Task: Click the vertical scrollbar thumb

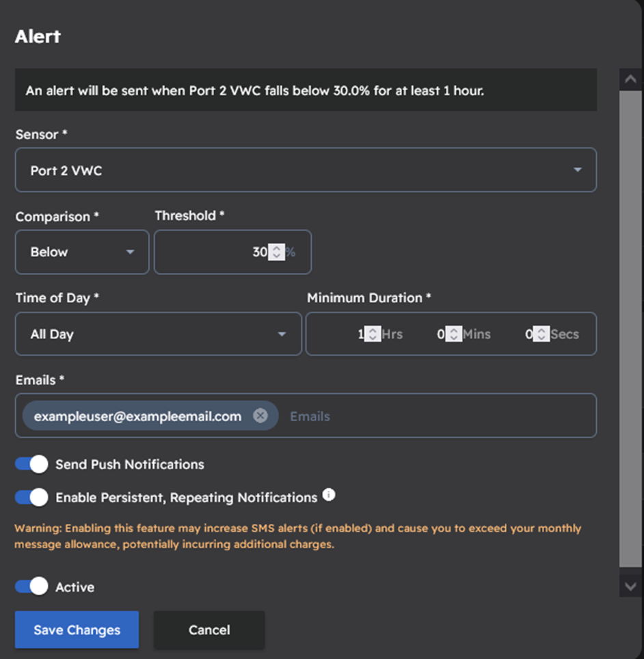Action: [630, 328]
